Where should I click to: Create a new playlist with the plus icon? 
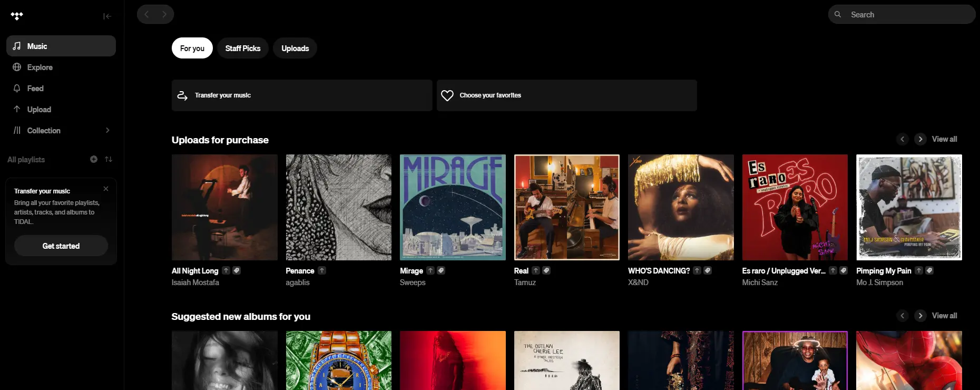click(x=94, y=159)
